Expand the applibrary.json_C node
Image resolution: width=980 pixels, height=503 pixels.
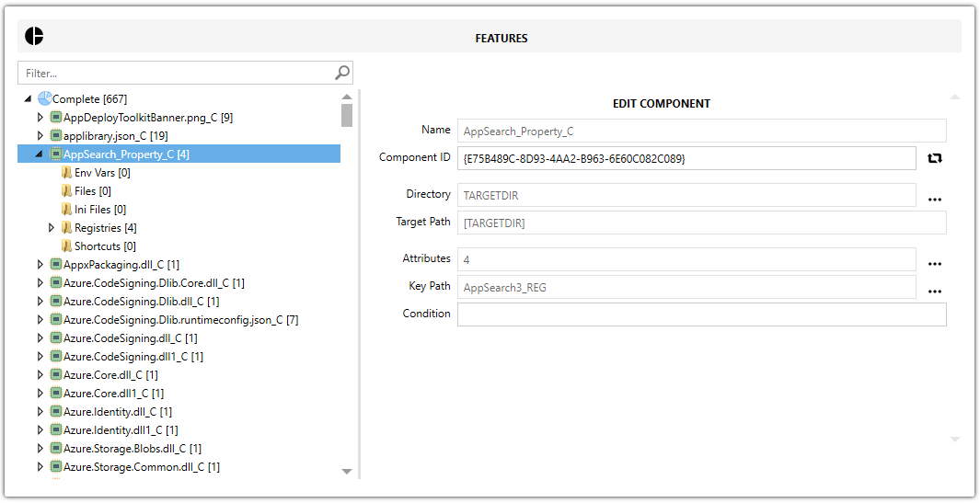pos(40,135)
